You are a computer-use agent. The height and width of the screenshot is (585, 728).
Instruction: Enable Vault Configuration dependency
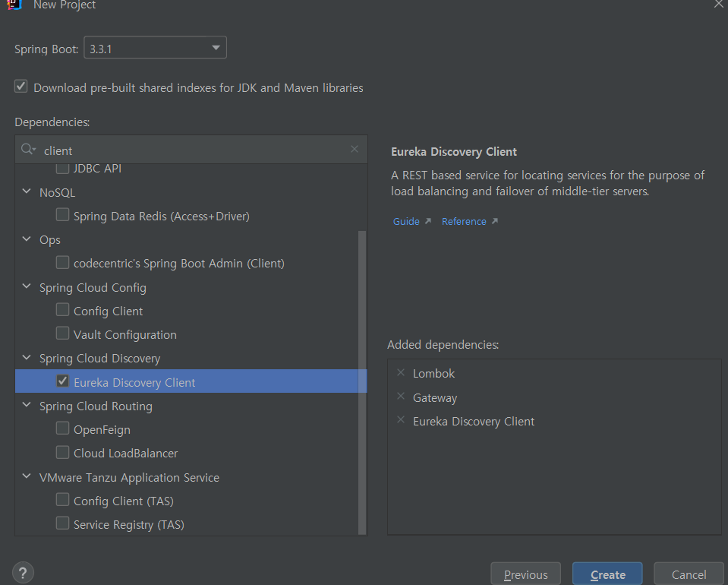62,334
